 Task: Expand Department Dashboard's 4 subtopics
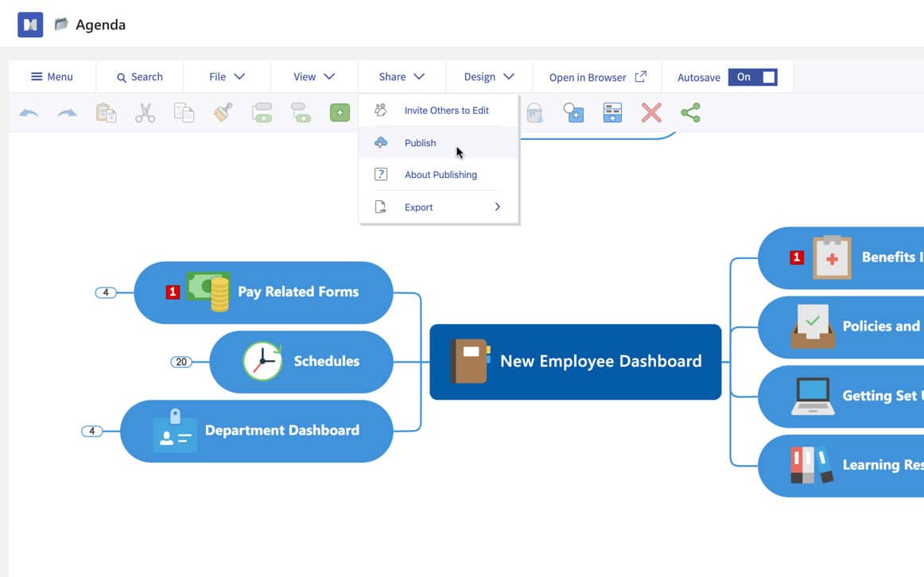click(x=91, y=431)
